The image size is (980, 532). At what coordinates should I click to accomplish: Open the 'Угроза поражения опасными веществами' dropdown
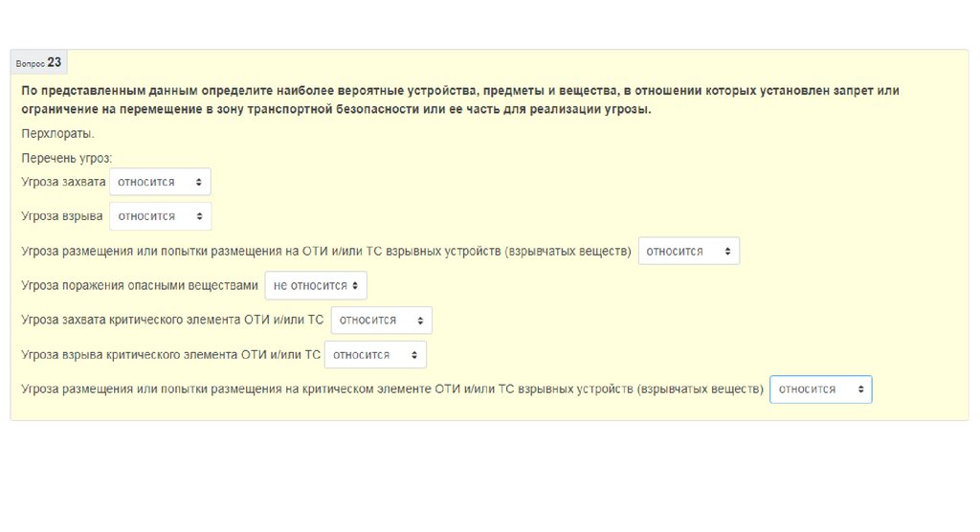315,285
